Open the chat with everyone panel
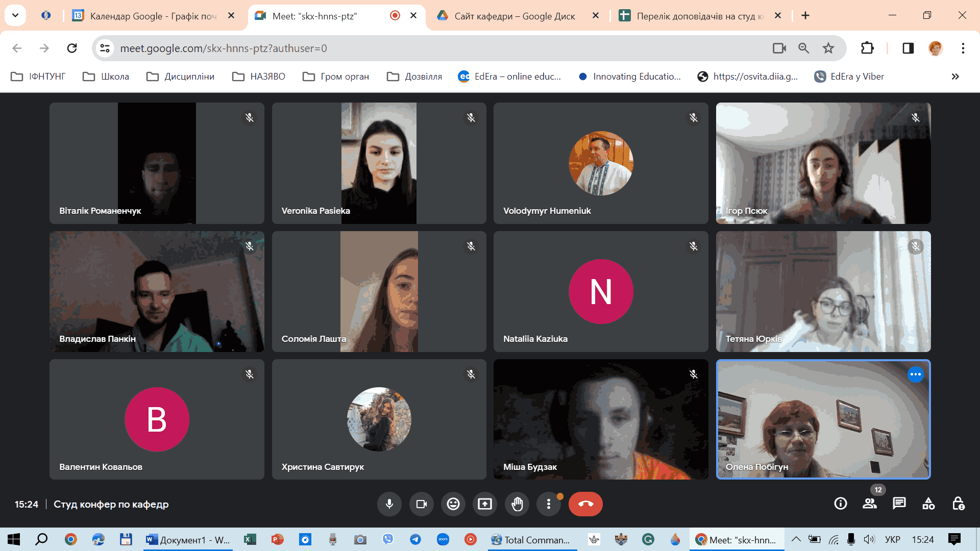The width and height of the screenshot is (980, 551). tap(899, 504)
